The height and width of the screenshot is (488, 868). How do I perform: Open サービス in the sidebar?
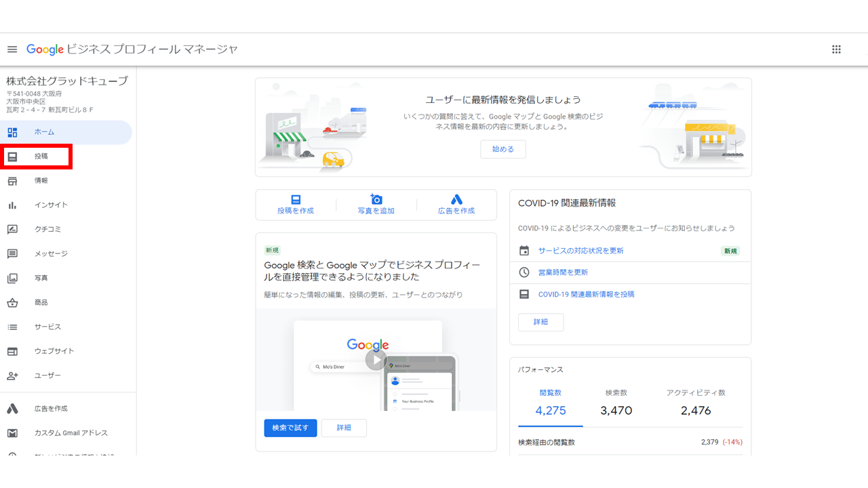coord(66,327)
